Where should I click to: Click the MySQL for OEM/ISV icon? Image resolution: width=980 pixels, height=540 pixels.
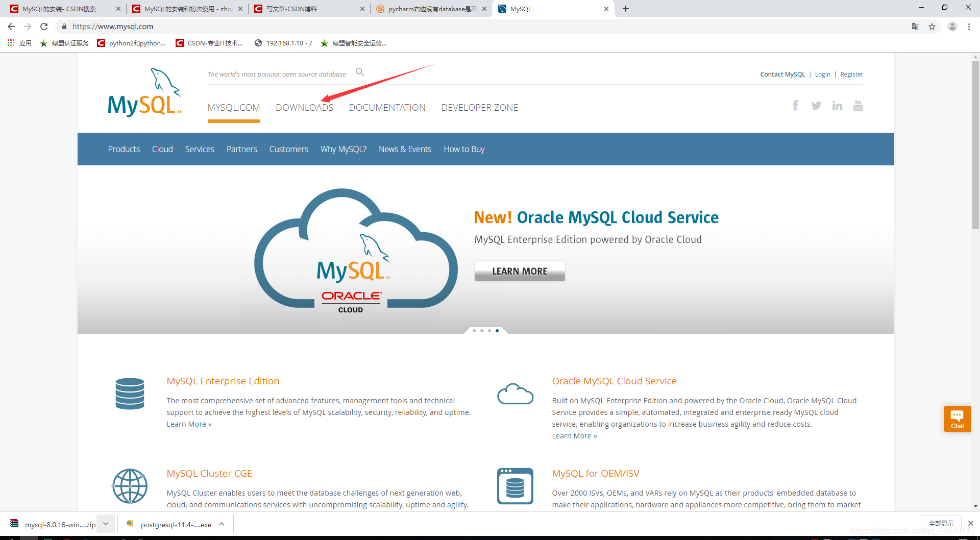tap(515, 486)
